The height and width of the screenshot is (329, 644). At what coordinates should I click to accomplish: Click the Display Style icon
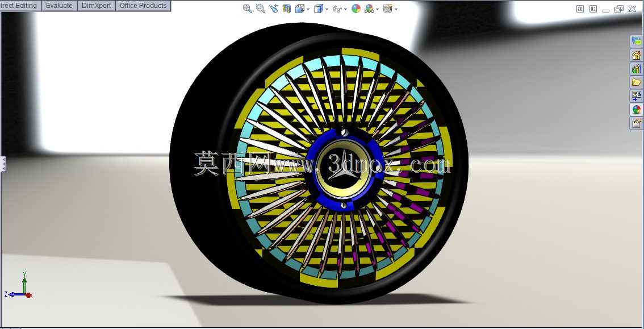click(x=318, y=9)
